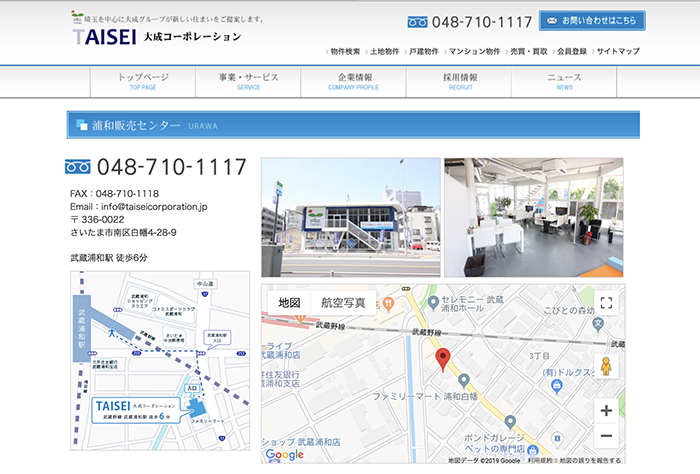700x474 pixels.
Task: Click the 利用規約 map terms link
Action: coord(539,460)
